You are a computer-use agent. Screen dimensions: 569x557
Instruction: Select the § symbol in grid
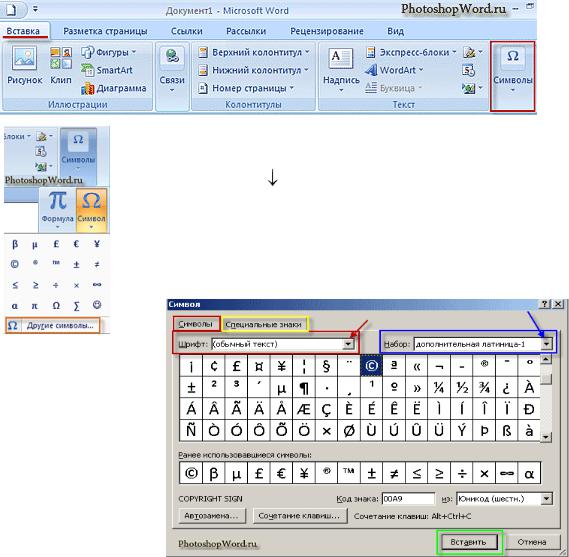pyautogui.click(x=326, y=366)
